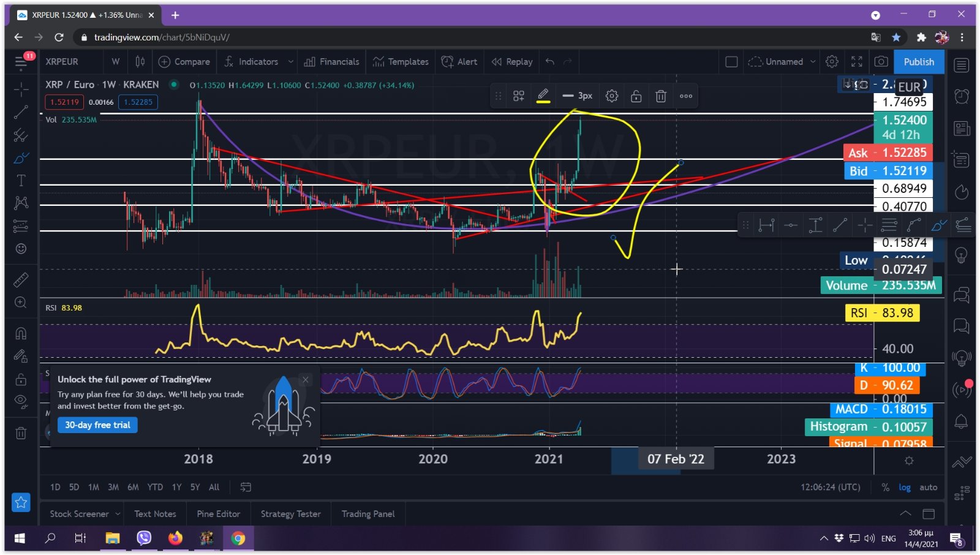The width and height of the screenshot is (980, 555).
Task: Toggle percentage scale mode
Action: (885, 488)
